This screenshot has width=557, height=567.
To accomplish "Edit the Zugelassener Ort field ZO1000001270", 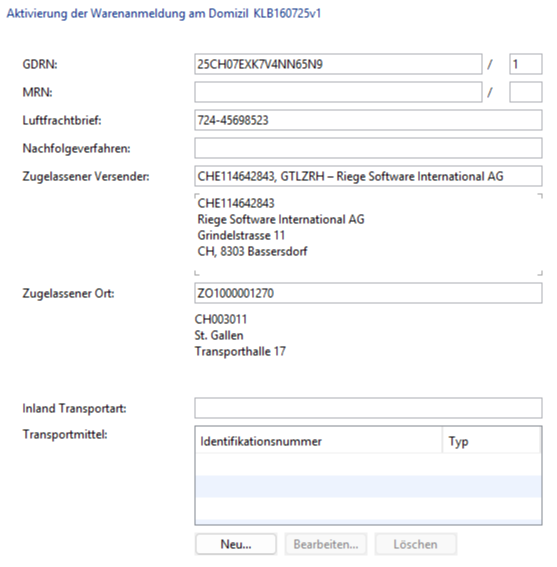I will coord(368,293).
